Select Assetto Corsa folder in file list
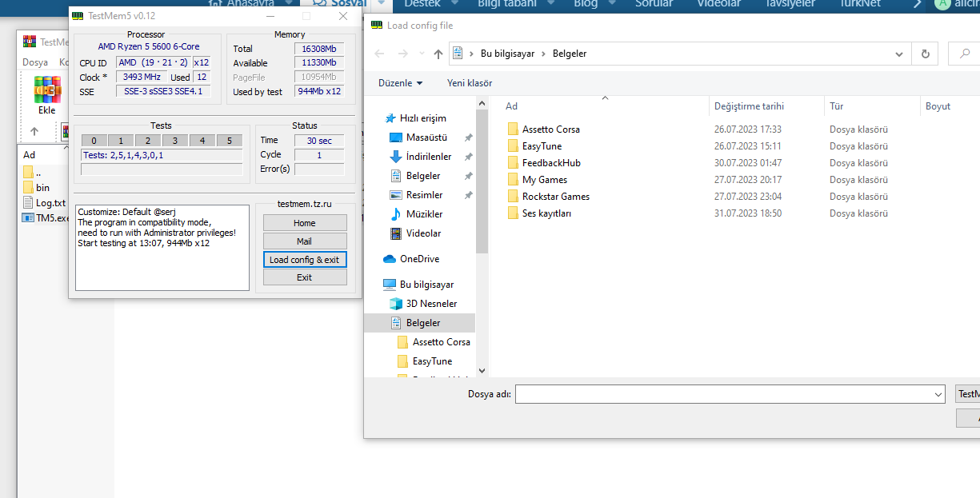This screenshot has width=980, height=498. coord(551,129)
